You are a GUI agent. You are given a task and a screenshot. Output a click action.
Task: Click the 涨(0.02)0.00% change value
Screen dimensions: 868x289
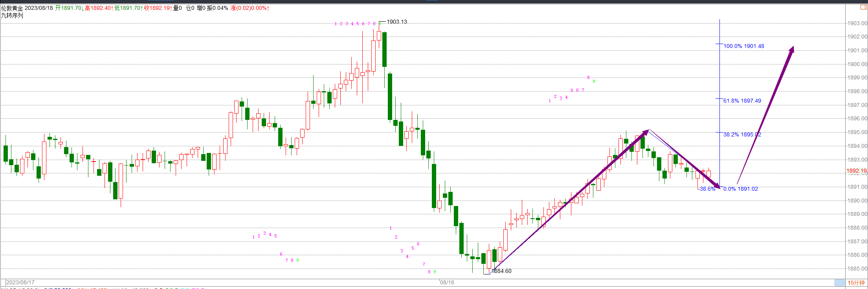tap(250, 8)
